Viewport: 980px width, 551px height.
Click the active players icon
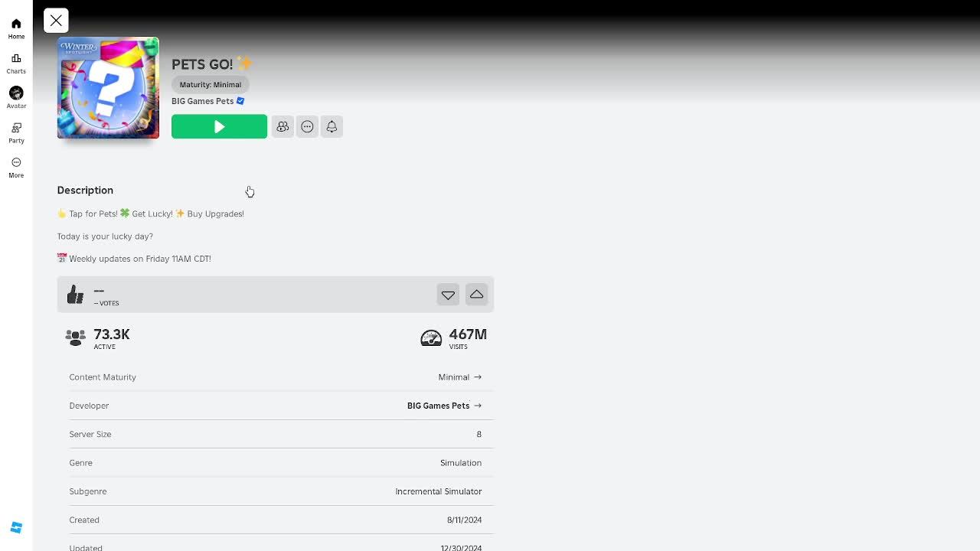click(x=75, y=337)
